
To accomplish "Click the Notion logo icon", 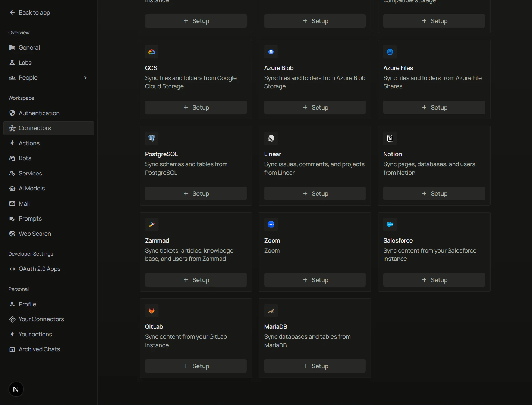I will (390, 138).
